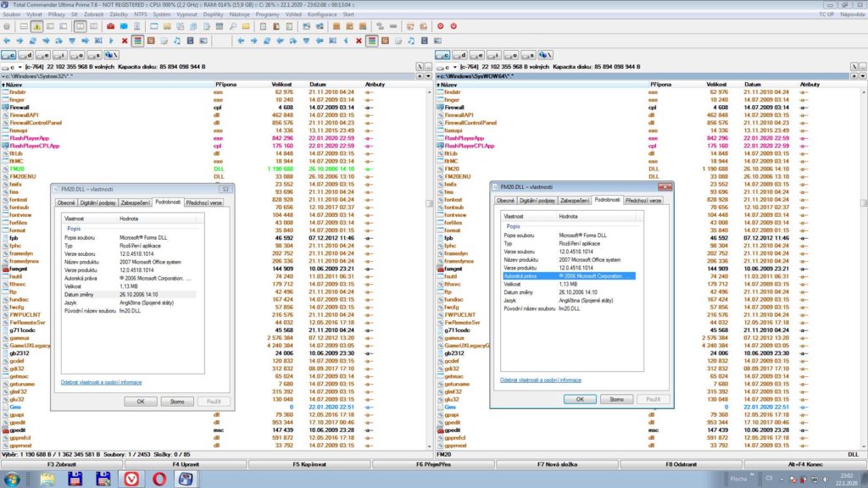868x488 pixels.
Task: Expand directory history arrow in right panel path bar
Action: (861, 76)
